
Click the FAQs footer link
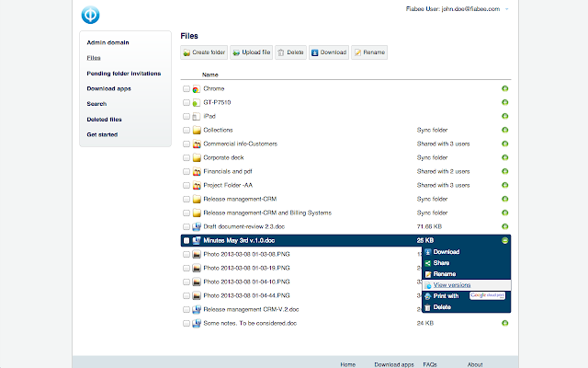click(x=430, y=364)
